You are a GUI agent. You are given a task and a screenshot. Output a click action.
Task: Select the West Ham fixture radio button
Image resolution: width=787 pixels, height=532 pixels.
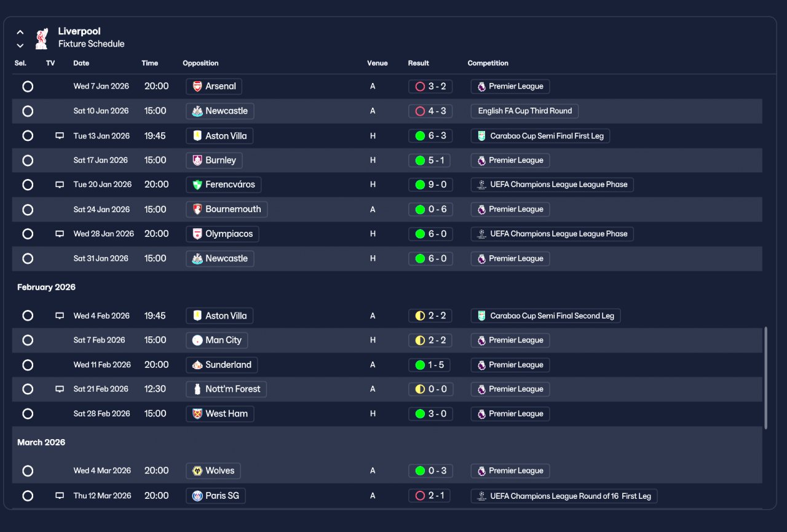tap(28, 414)
